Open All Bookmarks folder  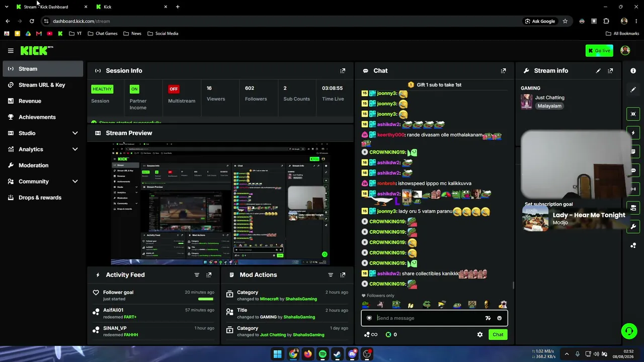(x=622, y=34)
